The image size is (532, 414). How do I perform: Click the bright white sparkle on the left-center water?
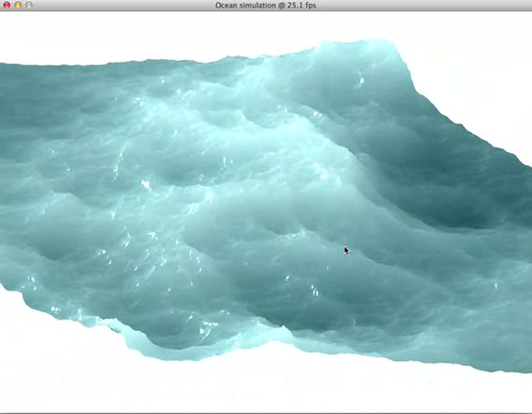[x=145, y=185]
